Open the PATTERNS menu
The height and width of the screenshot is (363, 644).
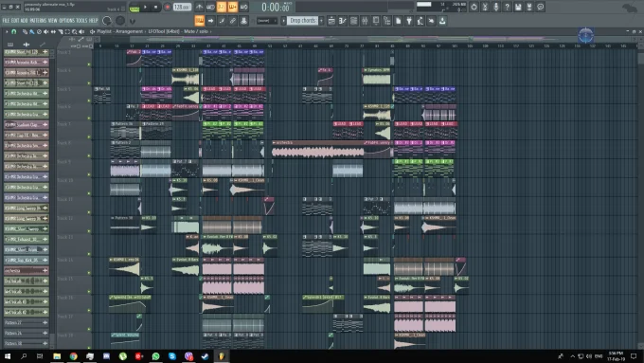[x=38, y=21]
